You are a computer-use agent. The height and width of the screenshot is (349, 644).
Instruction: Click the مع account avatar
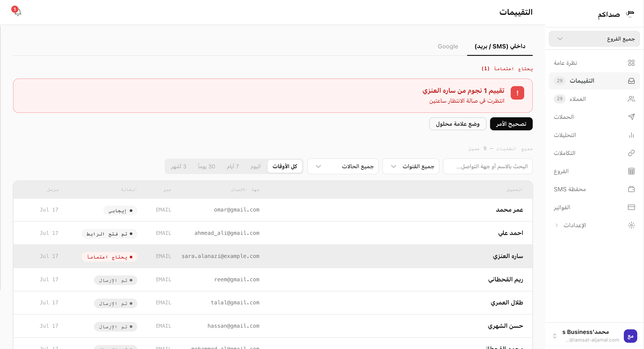click(x=630, y=336)
